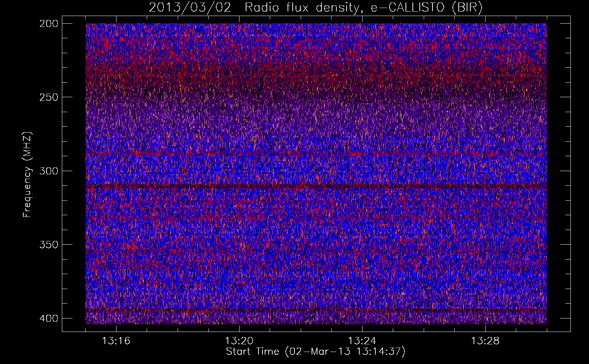Click the 300 frequency tick label

click(48, 171)
